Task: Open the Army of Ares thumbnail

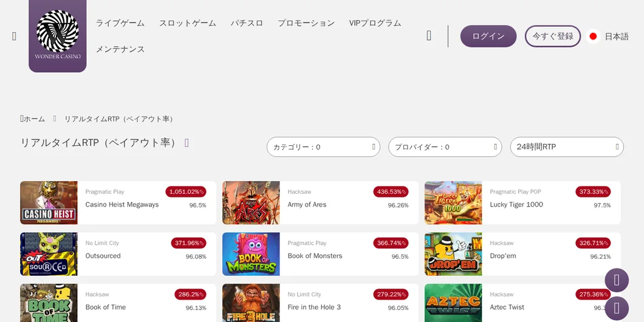Action: tap(251, 203)
